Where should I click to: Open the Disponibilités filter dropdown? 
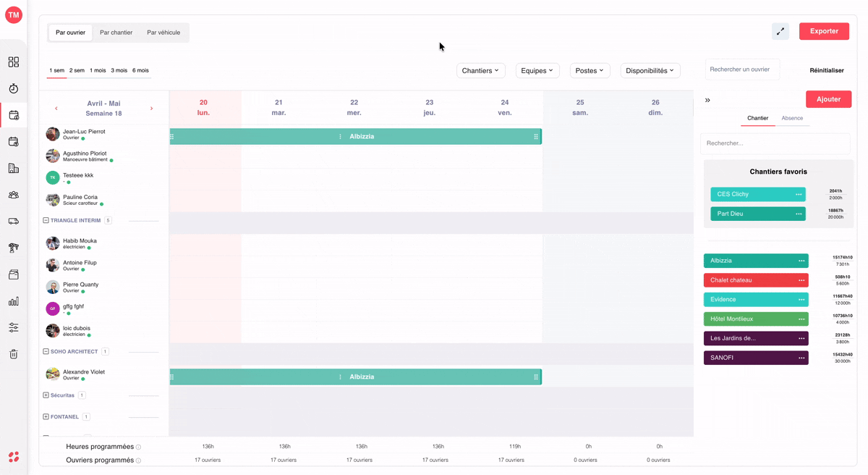(650, 70)
